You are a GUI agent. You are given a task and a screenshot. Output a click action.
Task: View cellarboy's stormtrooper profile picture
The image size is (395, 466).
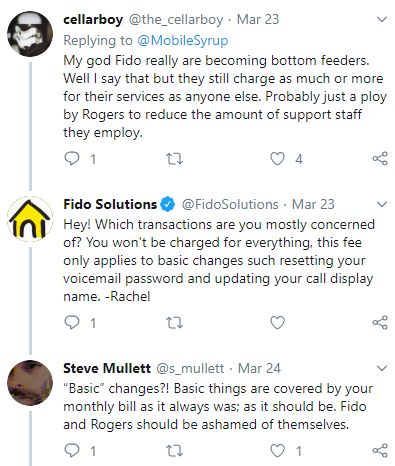30,34
